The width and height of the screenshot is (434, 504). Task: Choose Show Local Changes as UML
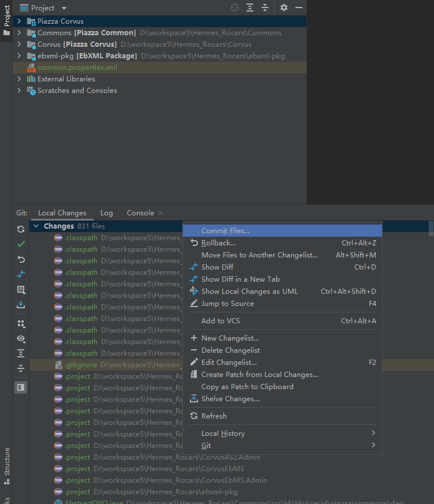[x=282, y=292]
